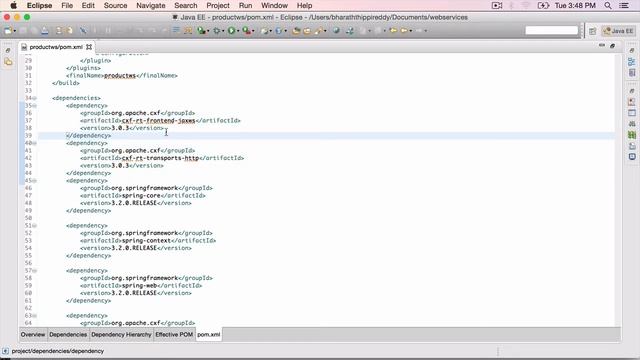The width and height of the screenshot is (640, 360).
Task: Click the Open Perspective icon
Action: (593, 31)
